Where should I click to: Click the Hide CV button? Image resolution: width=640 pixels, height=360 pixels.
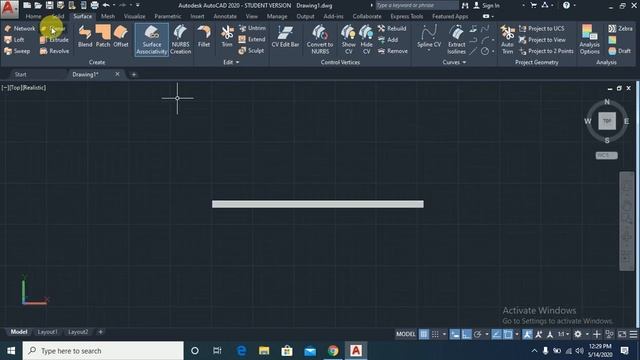367,40
